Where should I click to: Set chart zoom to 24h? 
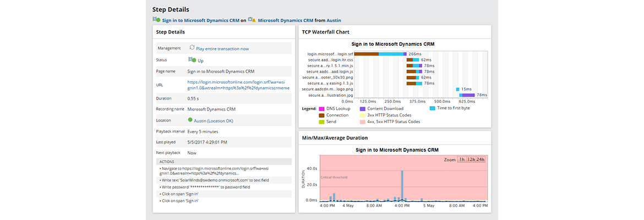tap(480, 159)
